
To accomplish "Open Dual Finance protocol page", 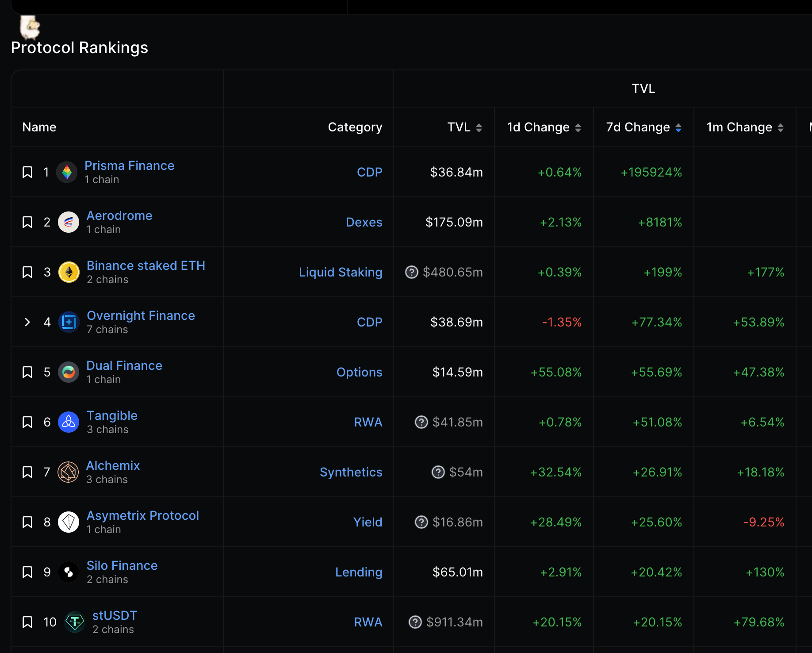I will (124, 365).
